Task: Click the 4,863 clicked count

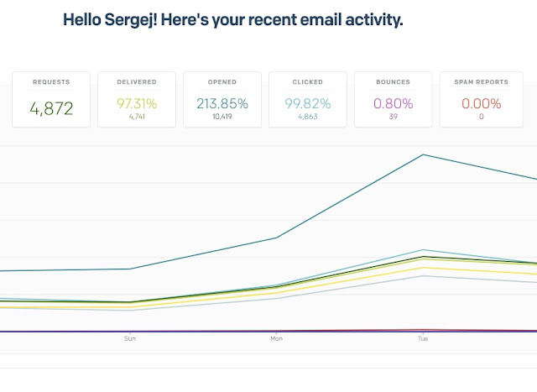Action: coord(308,117)
